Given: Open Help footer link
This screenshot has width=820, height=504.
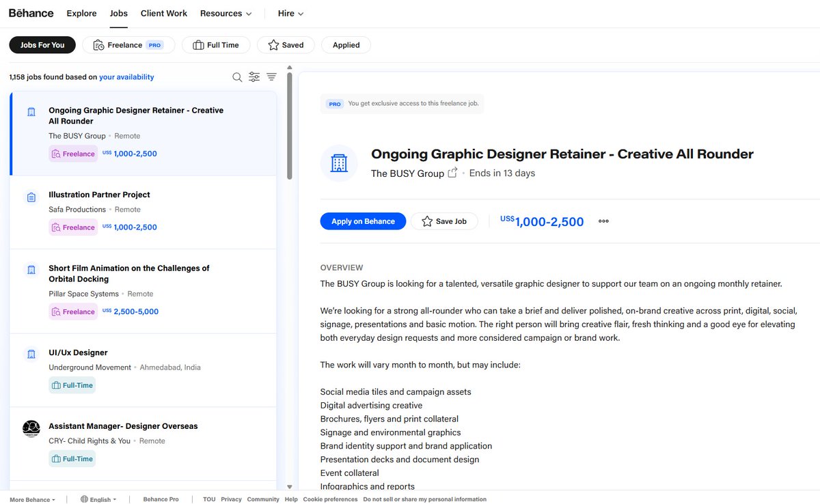Looking at the screenshot, I should (x=291, y=499).
